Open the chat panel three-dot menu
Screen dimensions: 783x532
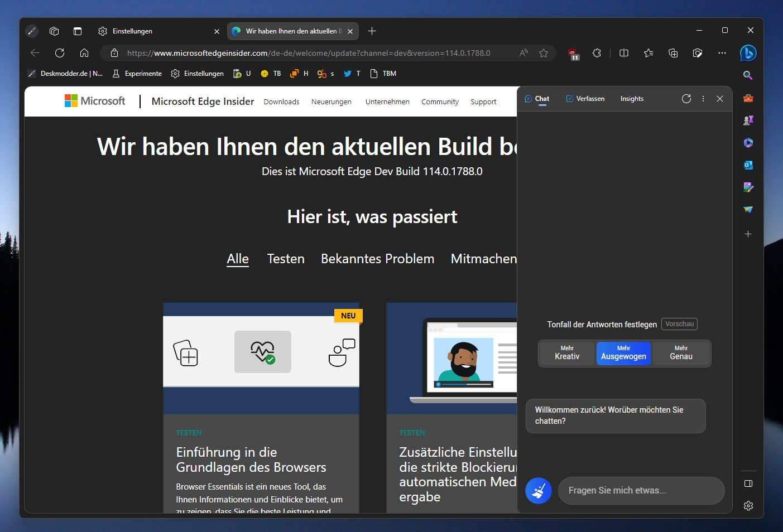[703, 99]
